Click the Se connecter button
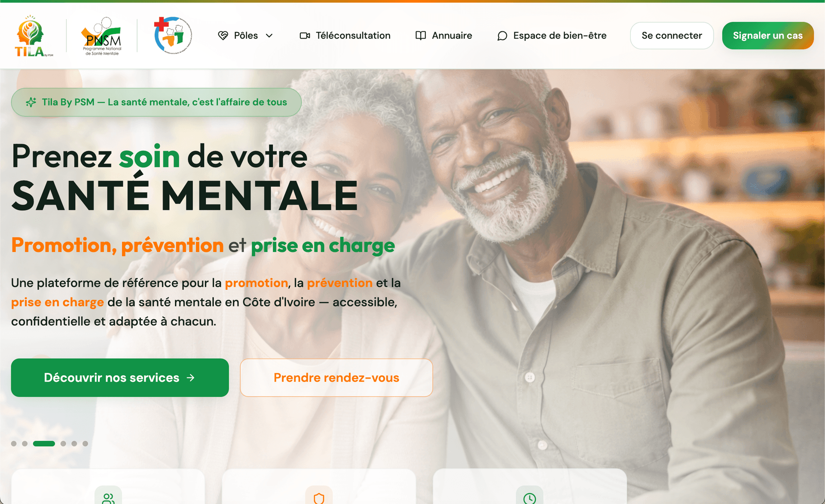Image resolution: width=825 pixels, height=504 pixels. [x=672, y=36]
